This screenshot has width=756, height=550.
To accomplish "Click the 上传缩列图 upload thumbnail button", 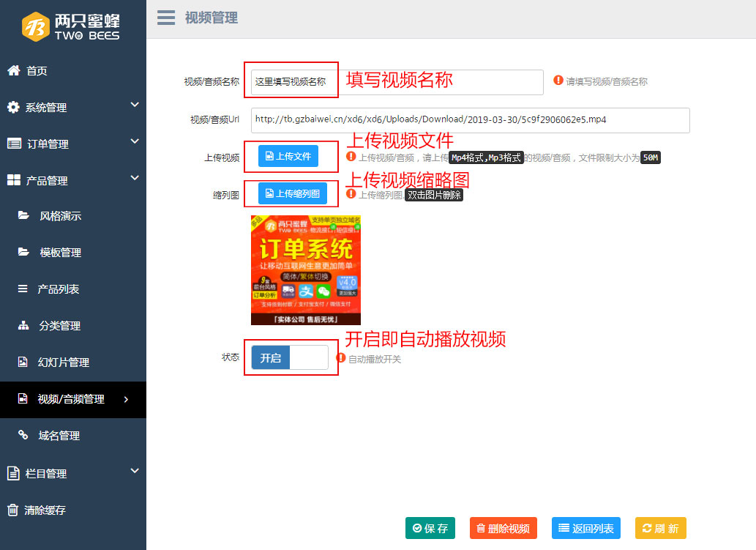I will point(293,193).
